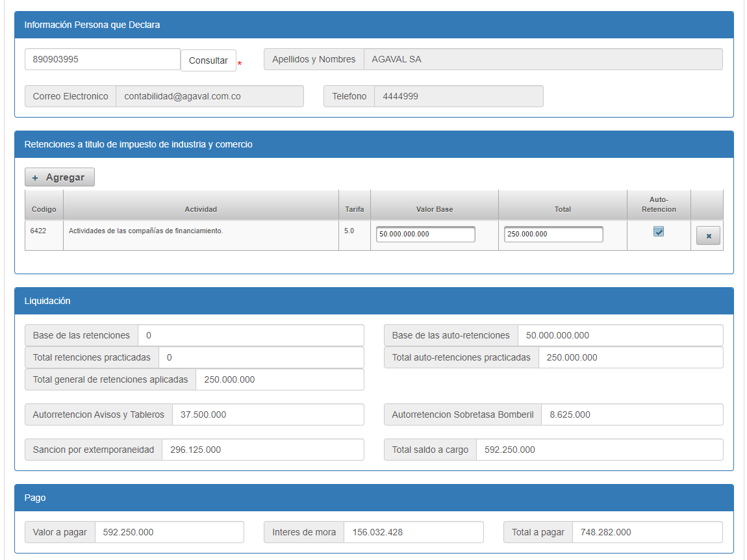Select the Apellidos y Nombres field

[x=542, y=59]
